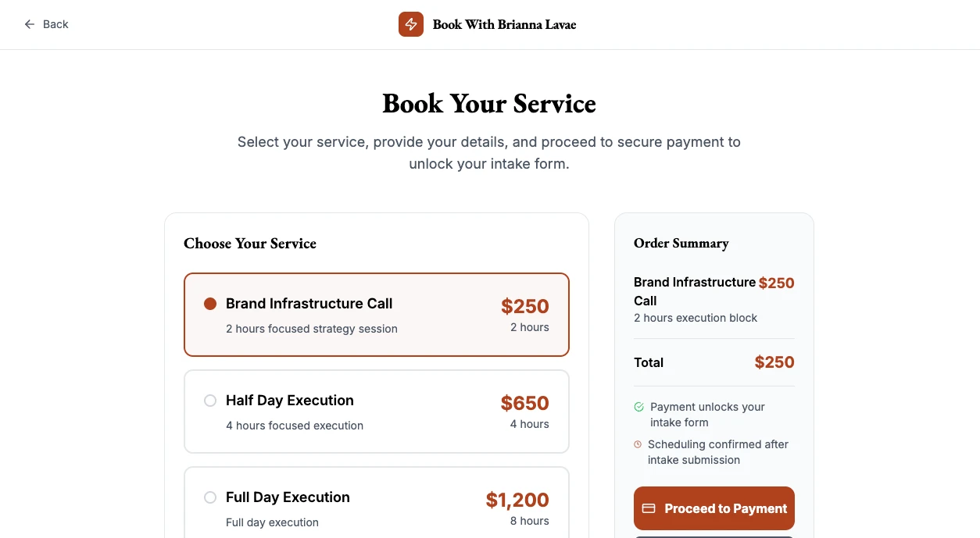This screenshot has height=538, width=980.
Task: Click the credit card icon on the payment button
Action: click(649, 508)
